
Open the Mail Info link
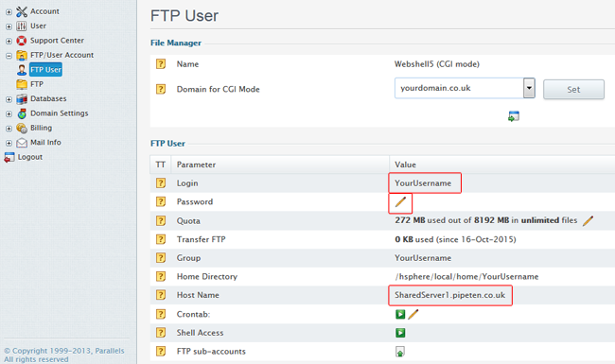click(x=46, y=142)
